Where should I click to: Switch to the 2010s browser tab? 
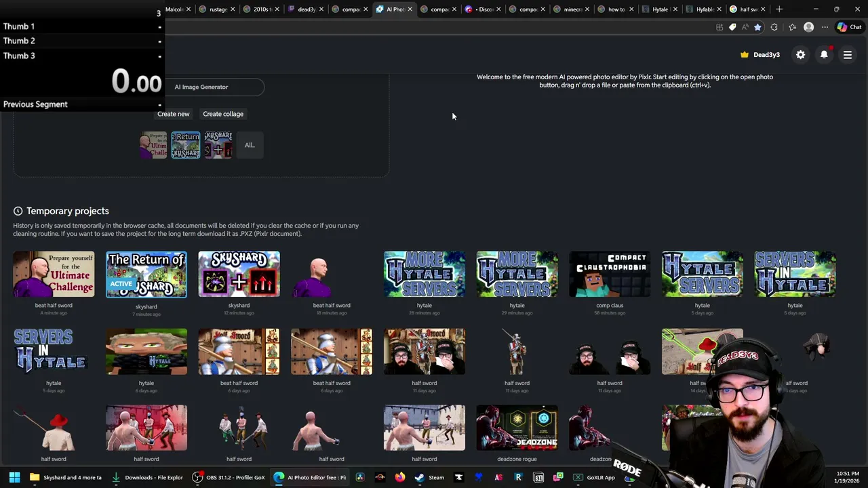pyautogui.click(x=261, y=9)
